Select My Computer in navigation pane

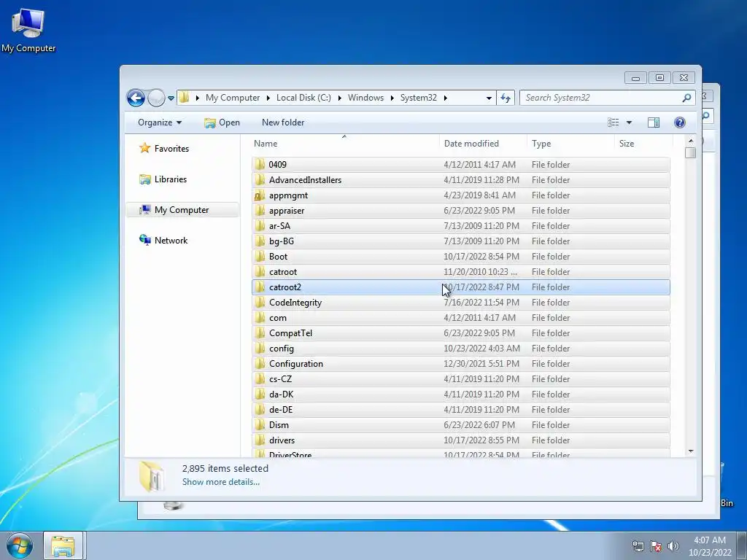pos(182,209)
